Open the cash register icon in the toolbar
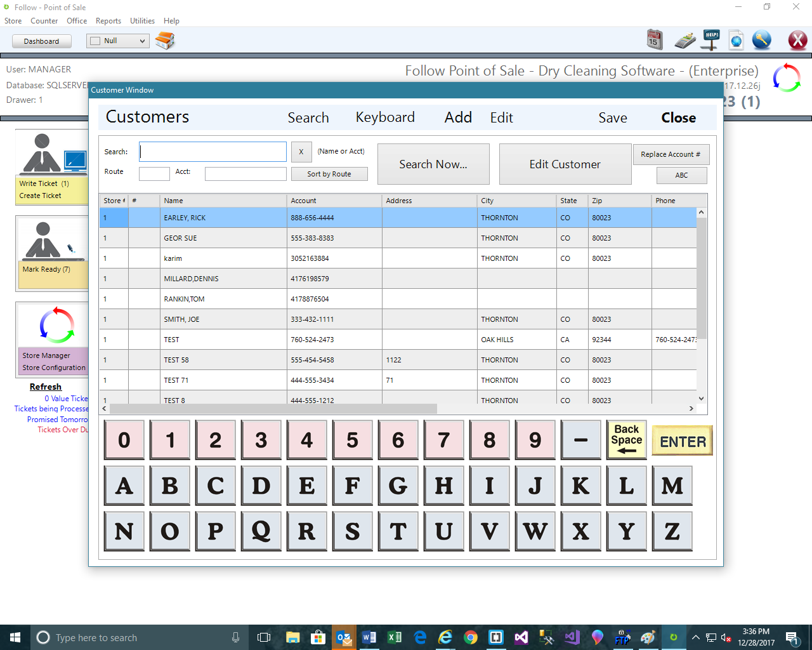Viewport: 812px width, 650px height. coord(684,41)
